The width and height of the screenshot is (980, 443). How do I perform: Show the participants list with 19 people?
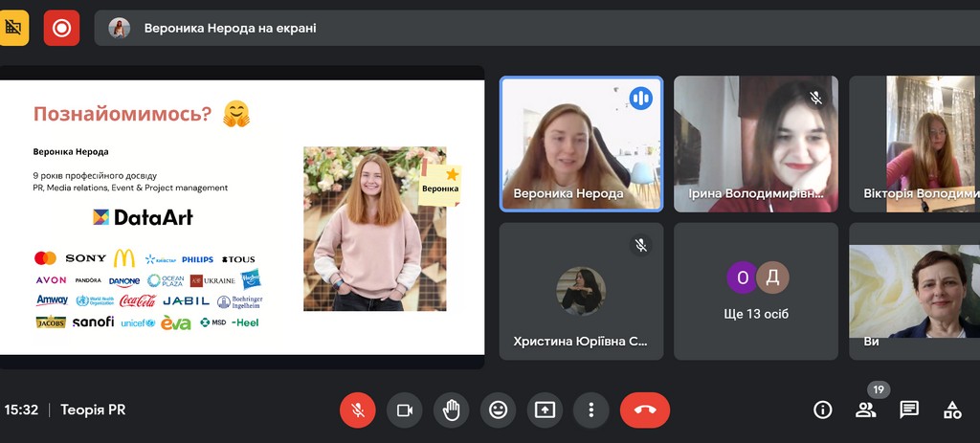[866, 410]
